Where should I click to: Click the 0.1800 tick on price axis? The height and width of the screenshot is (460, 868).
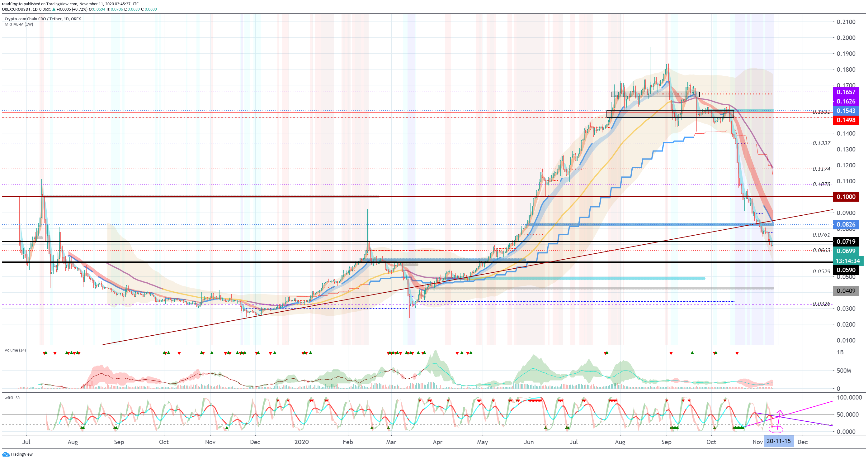(x=846, y=70)
